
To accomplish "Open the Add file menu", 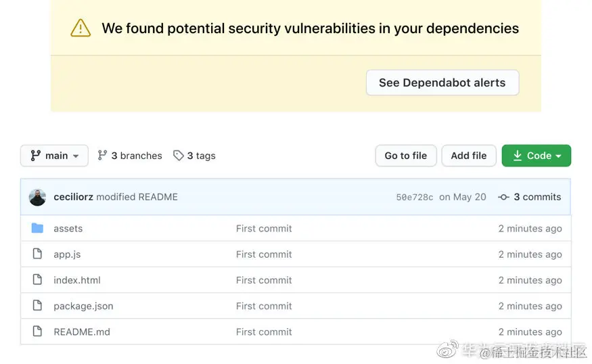I will [469, 156].
